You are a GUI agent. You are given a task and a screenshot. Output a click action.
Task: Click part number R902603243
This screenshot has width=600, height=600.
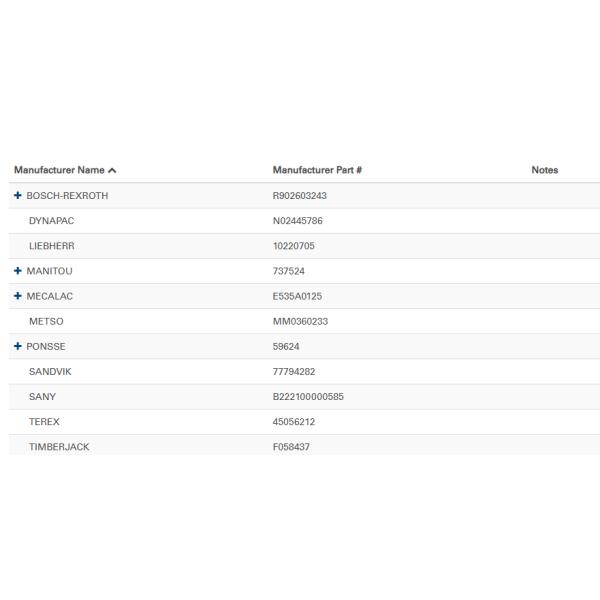[x=300, y=196]
